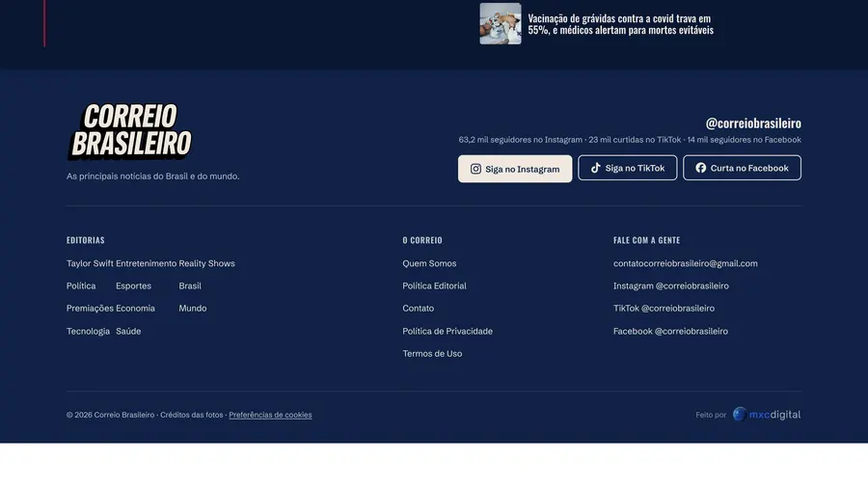Open the Vacinação de grávidas headline
Viewport: 868px width, 488px height.
(620, 24)
